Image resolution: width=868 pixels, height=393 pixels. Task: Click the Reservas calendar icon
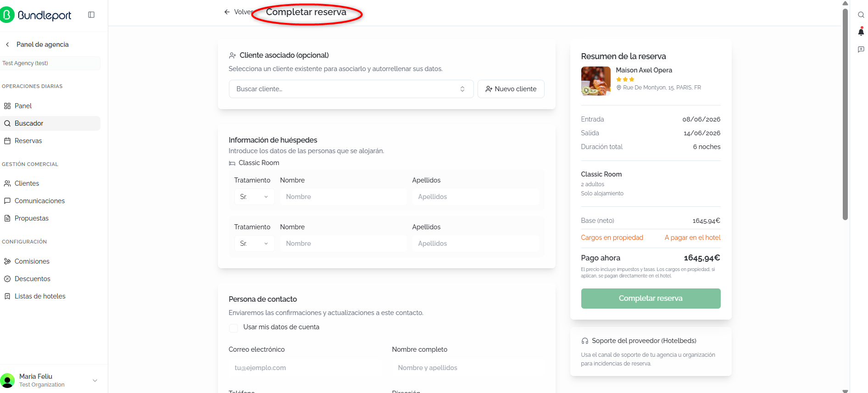(7, 141)
